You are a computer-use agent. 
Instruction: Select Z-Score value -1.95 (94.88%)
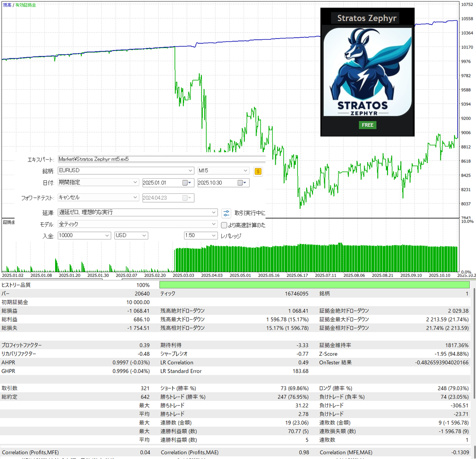451,354
